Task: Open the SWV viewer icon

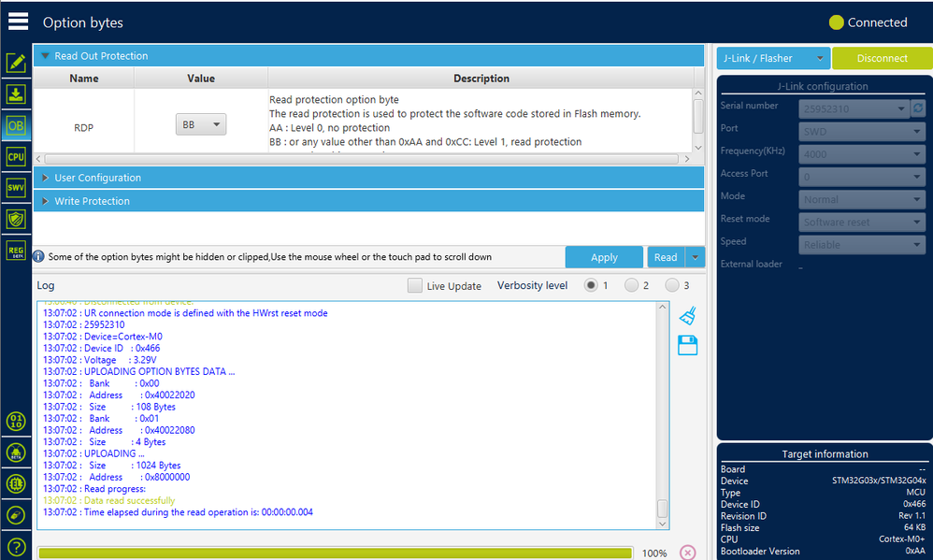Action: [16, 188]
